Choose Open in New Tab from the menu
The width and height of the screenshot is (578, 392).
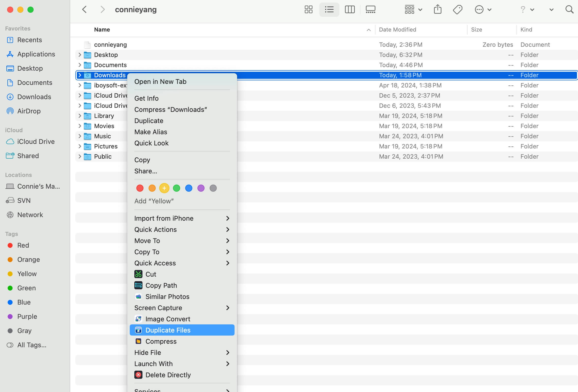click(x=160, y=81)
